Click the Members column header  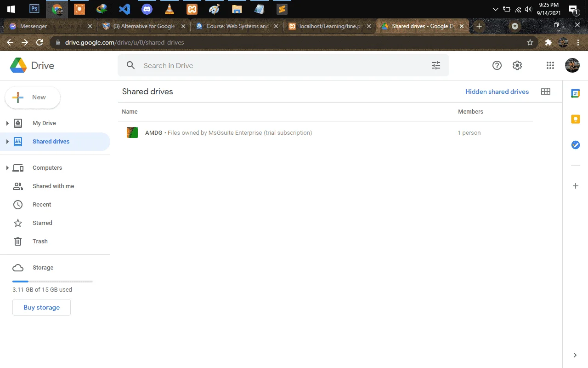470,112
